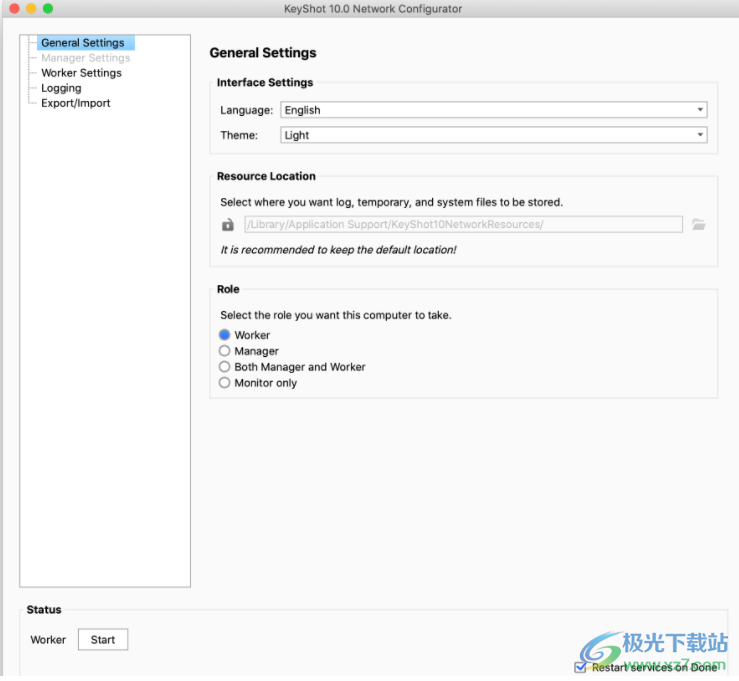Choose Both Manager and Worker role
This screenshot has width=739, height=681.
pos(224,367)
